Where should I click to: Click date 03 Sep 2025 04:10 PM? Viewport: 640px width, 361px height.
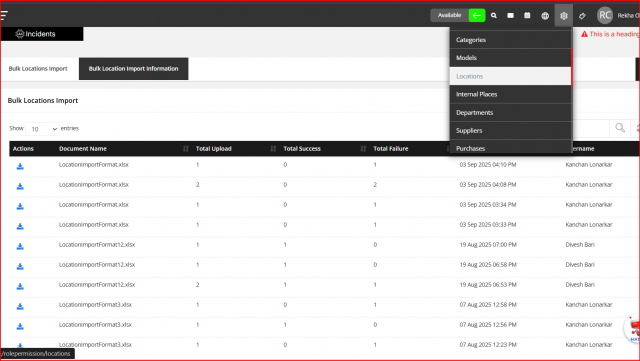(x=488, y=165)
